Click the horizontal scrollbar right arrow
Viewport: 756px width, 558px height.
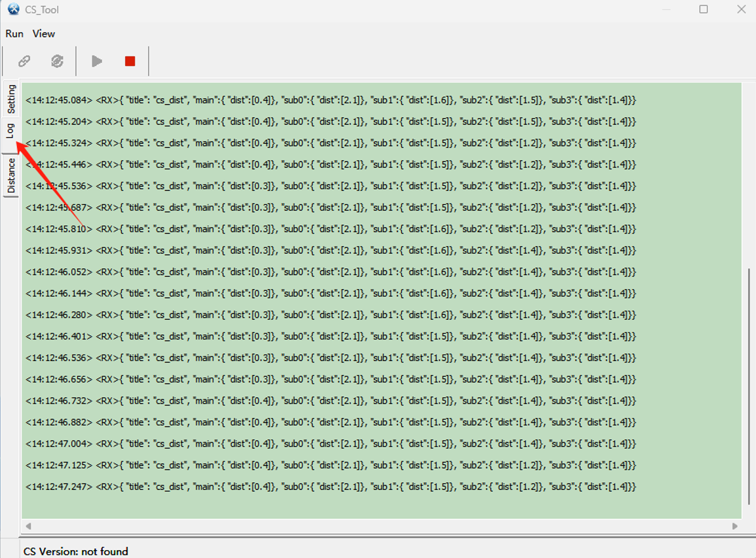[x=734, y=526]
